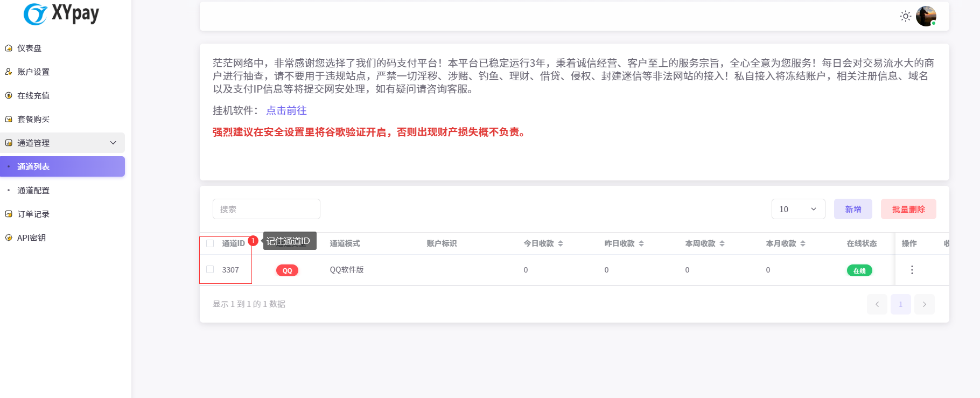Check the select-all checkbox in table header

[x=210, y=243]
